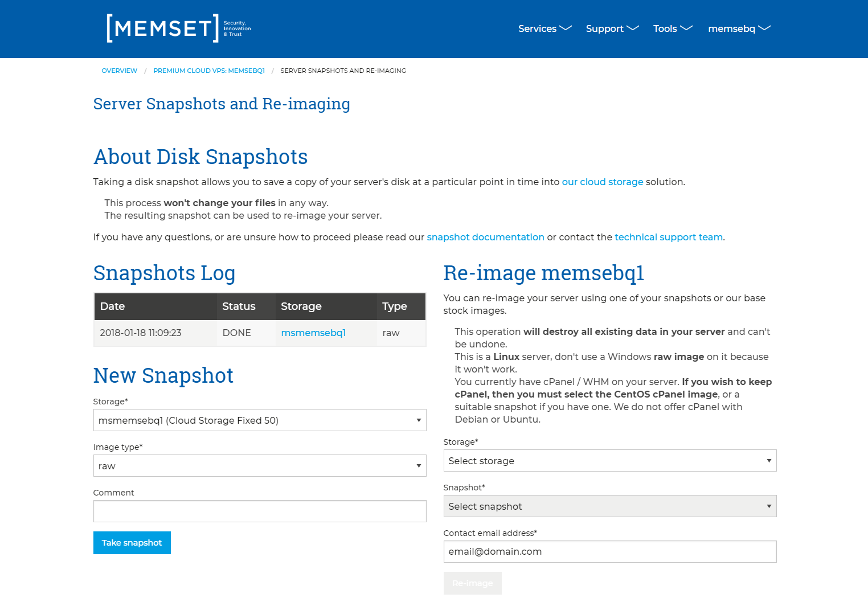The height and width of the screenshot is (606, 868).
Task: Open the snapshot documentation link
Action: click(x=485, y=237)
